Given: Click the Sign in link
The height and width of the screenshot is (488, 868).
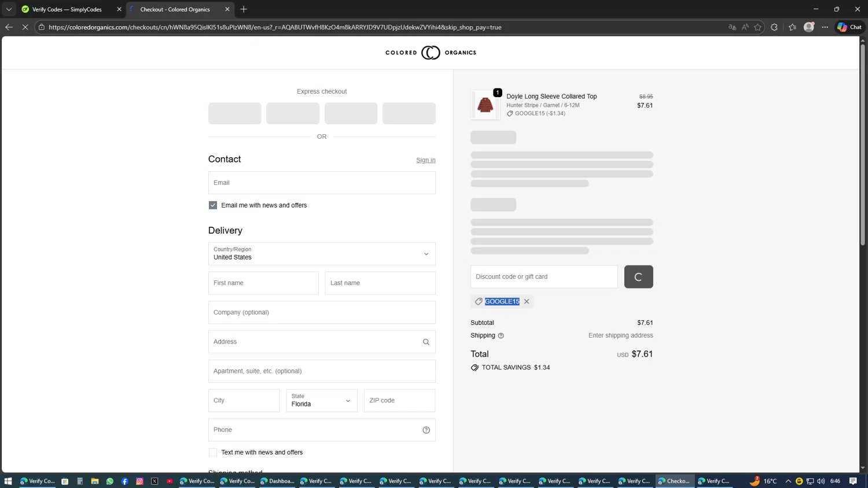Looking at the screenshot, I should 426,160.
